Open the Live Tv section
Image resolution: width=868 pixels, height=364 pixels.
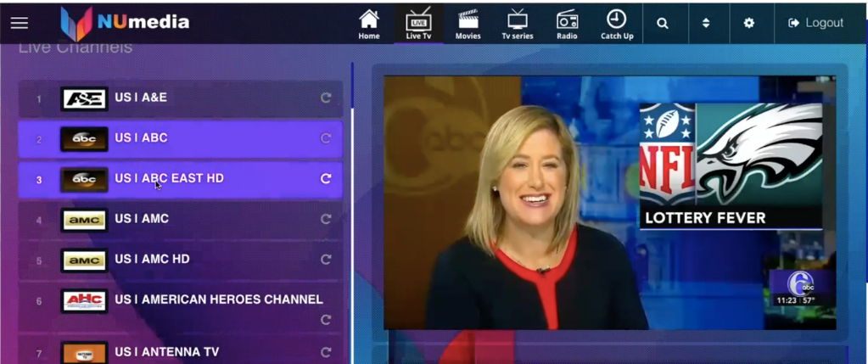[x=418, y=25]
